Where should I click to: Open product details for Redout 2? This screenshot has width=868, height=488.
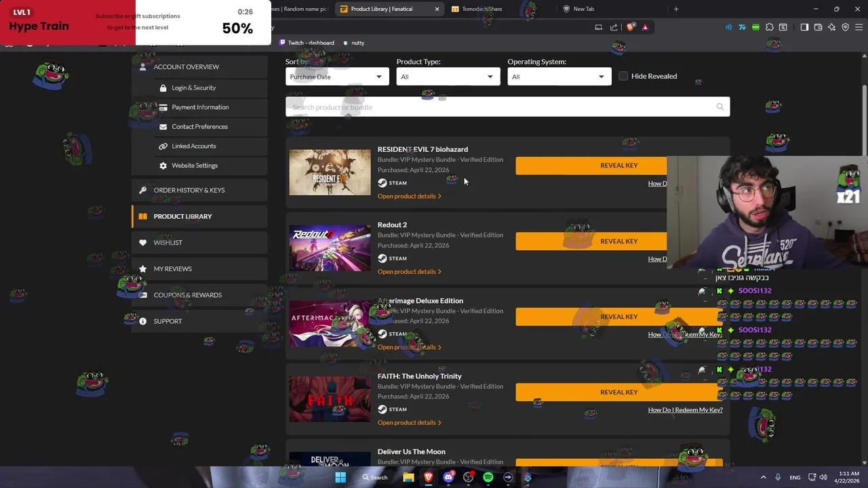tap(409, 272)
